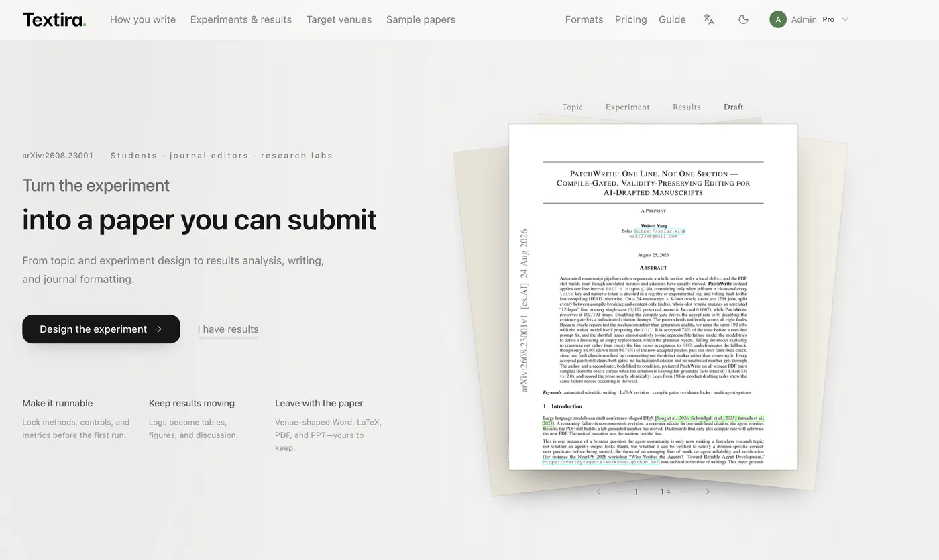This screenshot has width=939, height=560.
Task: Click the Schmidgall et al. 2025 citation
Action: point(713,418)
